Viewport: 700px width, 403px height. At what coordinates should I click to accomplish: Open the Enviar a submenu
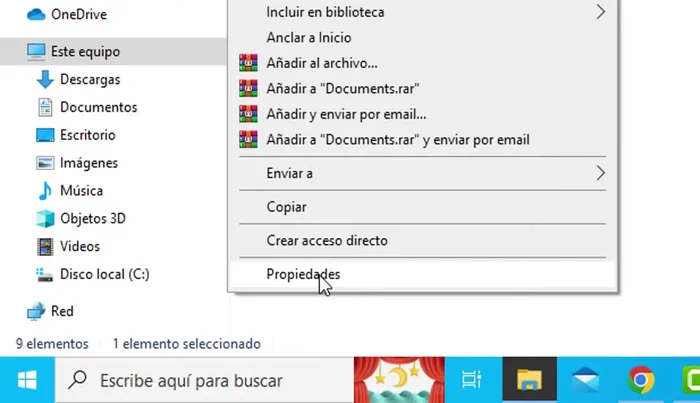[422, 173]
